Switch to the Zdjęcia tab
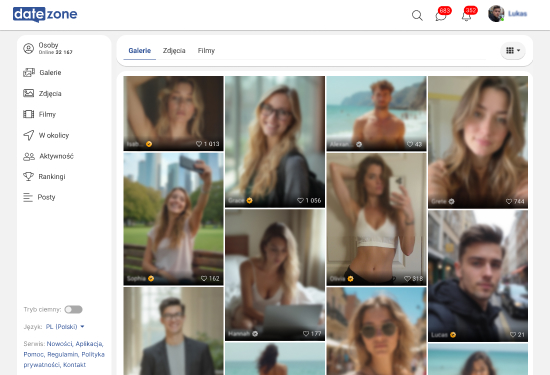 174,51
